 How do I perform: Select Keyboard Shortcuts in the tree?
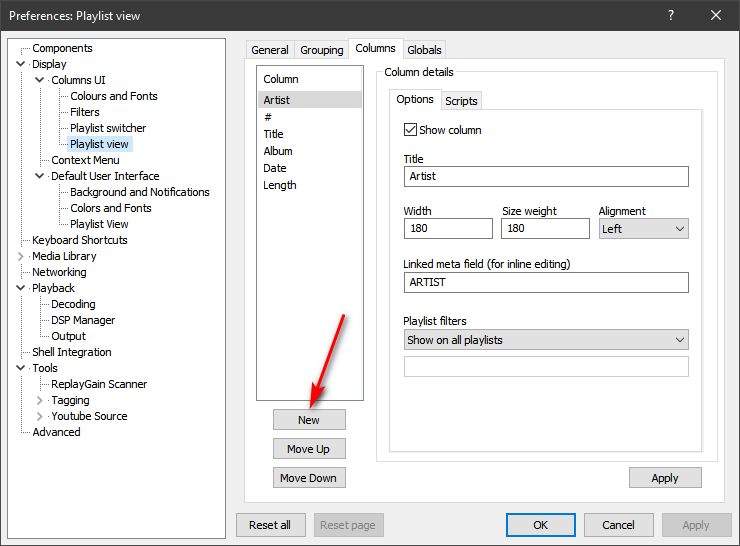pos(80,240)
